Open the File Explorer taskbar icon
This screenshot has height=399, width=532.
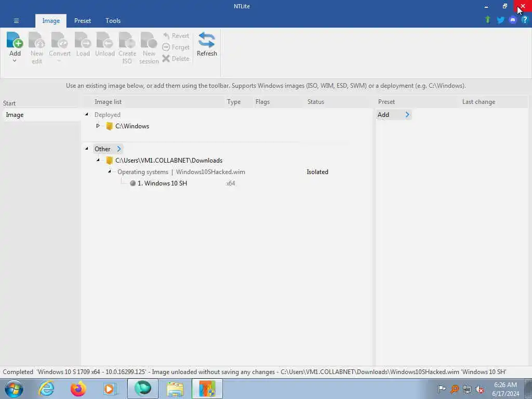coord(175,389)
